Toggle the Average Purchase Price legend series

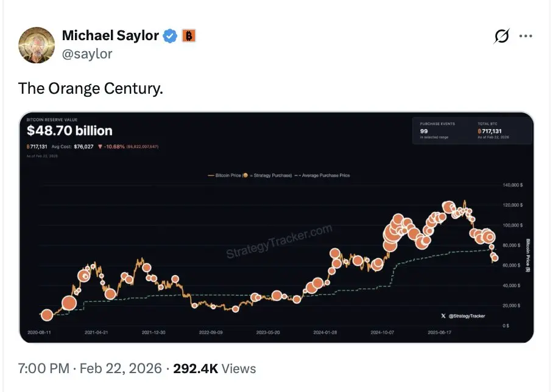pyautogui.click(x=322, y=175)
